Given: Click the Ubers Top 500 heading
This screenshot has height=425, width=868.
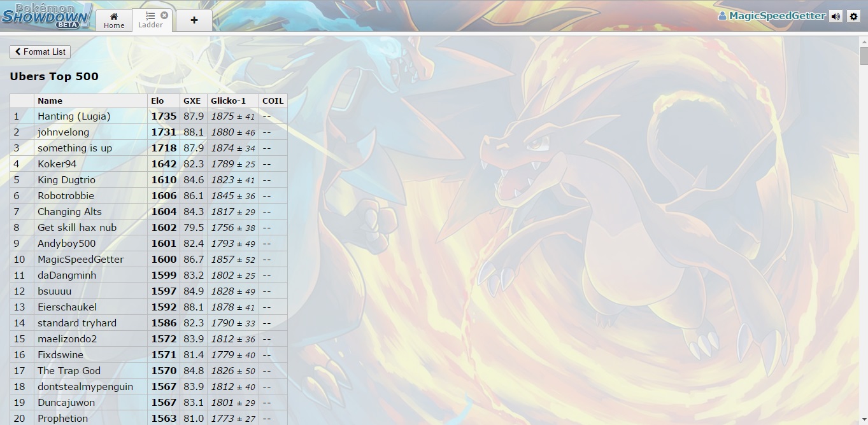Looking at the screenshot, I should (x=54, y=76).
